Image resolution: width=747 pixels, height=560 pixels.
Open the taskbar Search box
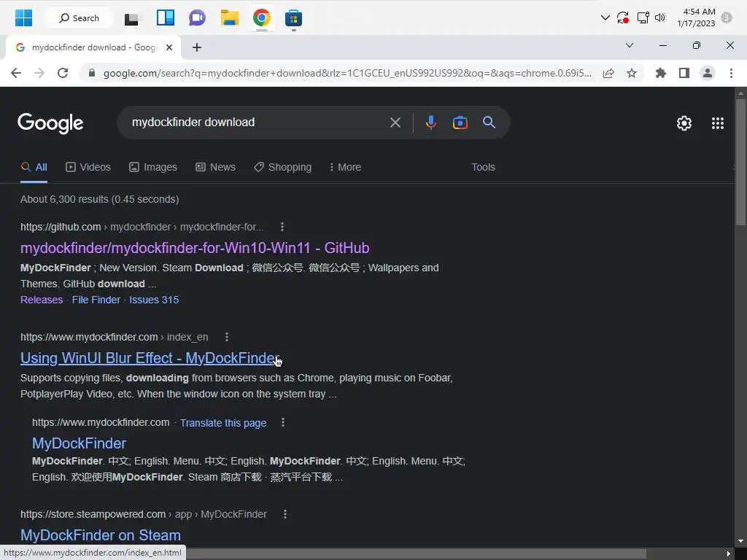(x=79, y=18)
